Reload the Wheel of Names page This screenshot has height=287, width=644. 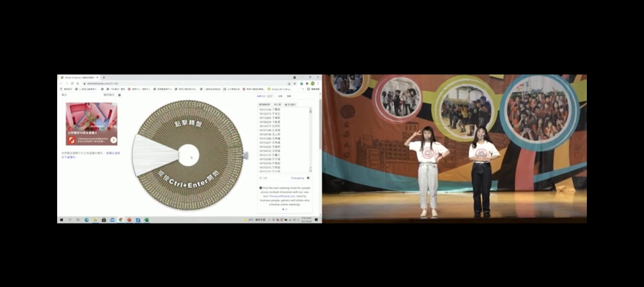(72, 83)
